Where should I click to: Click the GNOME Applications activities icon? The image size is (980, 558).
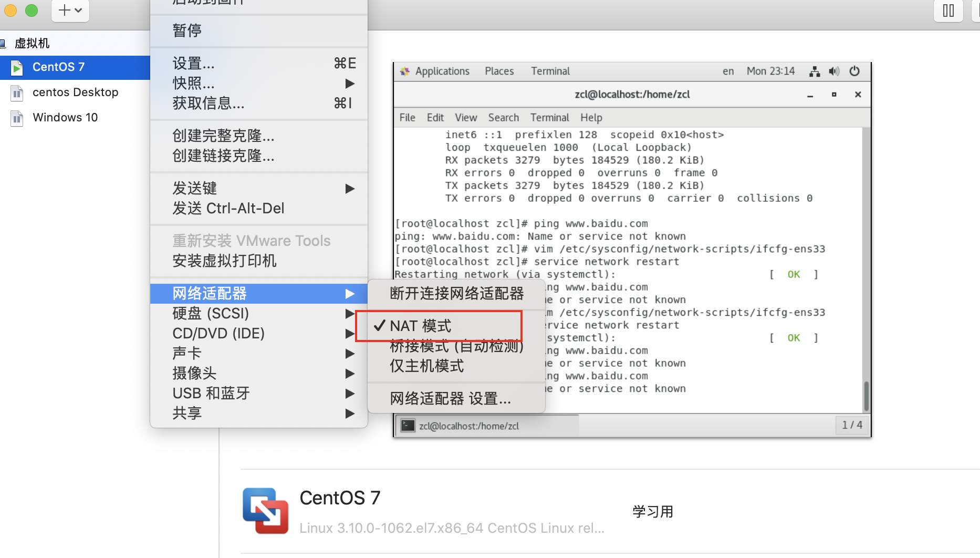pos(404,71)
